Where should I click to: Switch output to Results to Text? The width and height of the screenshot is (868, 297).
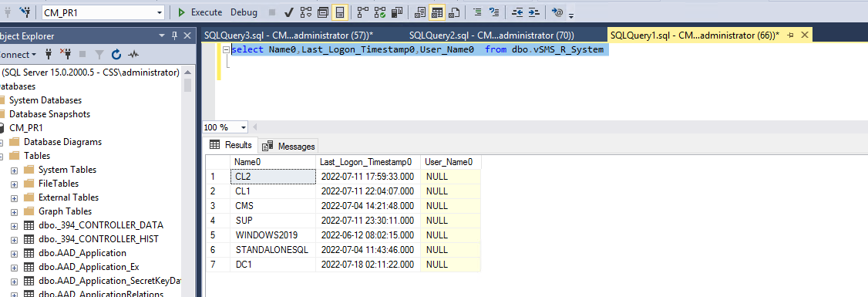pos(421,12)
